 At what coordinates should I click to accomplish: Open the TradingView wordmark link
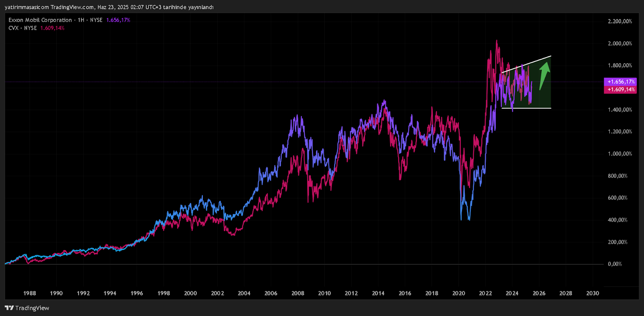pyautogui.click(x=32, y=308)
